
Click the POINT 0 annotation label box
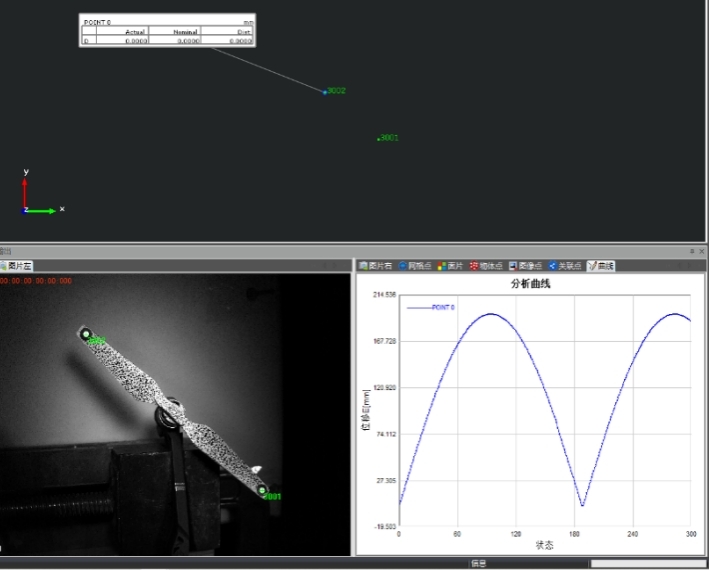point(166,30)
